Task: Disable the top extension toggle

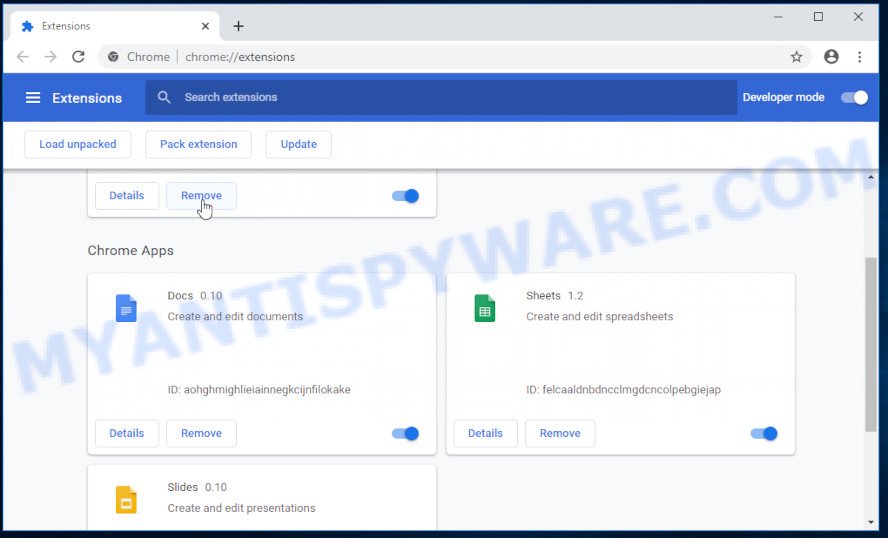Action: pyautogui.click(x=405, y=196)
